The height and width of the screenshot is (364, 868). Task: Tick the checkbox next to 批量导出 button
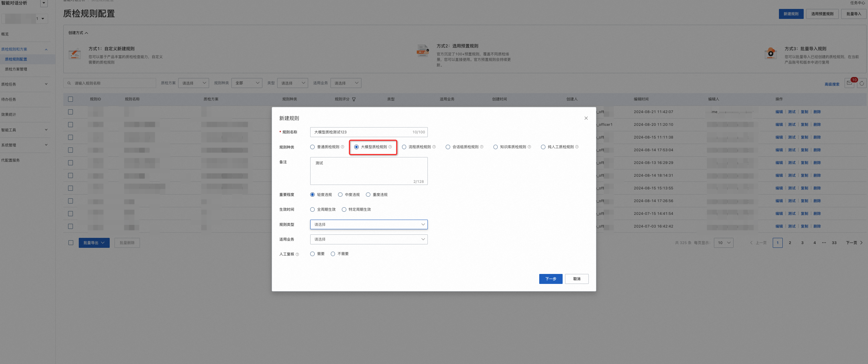[x=70, y=243]
